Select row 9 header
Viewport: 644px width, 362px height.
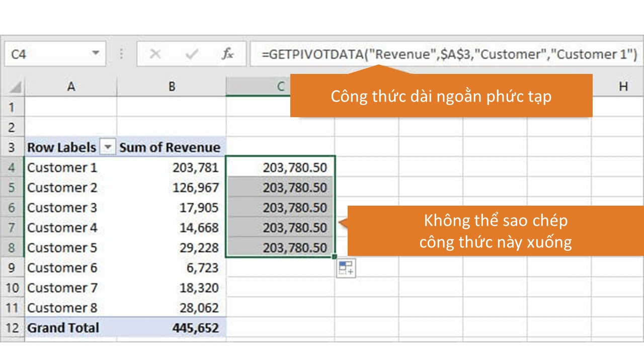[12, 268]
